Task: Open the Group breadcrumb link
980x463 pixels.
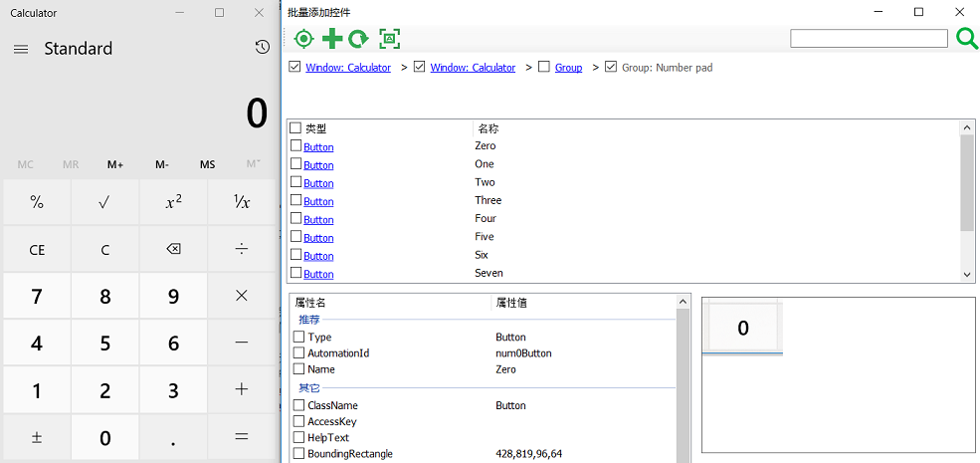Action: coord(568,68)
